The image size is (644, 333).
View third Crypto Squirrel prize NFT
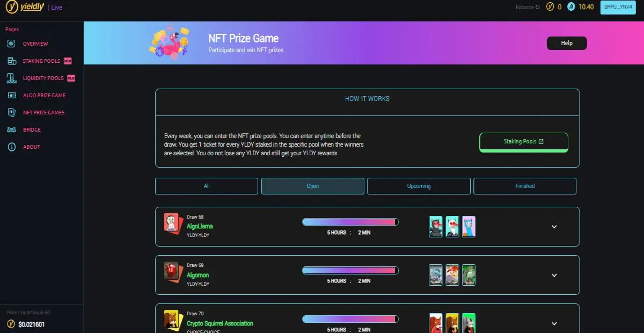pyautogui.click(x=469, y=323)
